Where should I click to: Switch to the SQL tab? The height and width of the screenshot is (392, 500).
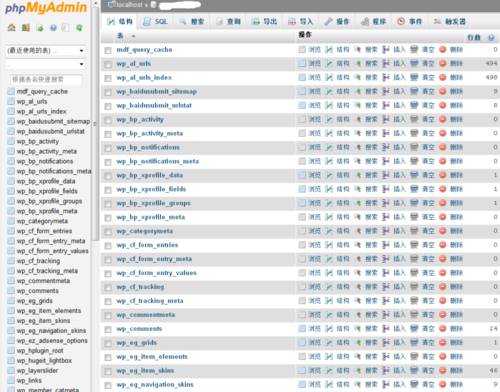pos(156,22)
